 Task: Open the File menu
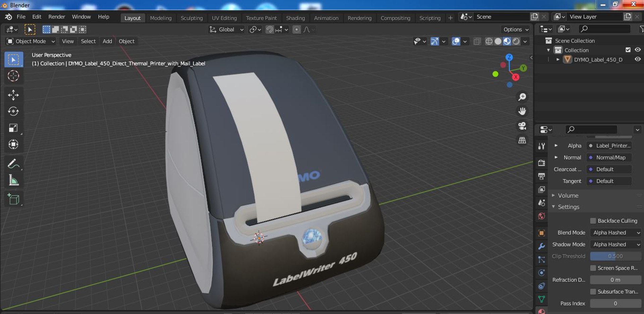pyautogui.click(x=21, y=17)
